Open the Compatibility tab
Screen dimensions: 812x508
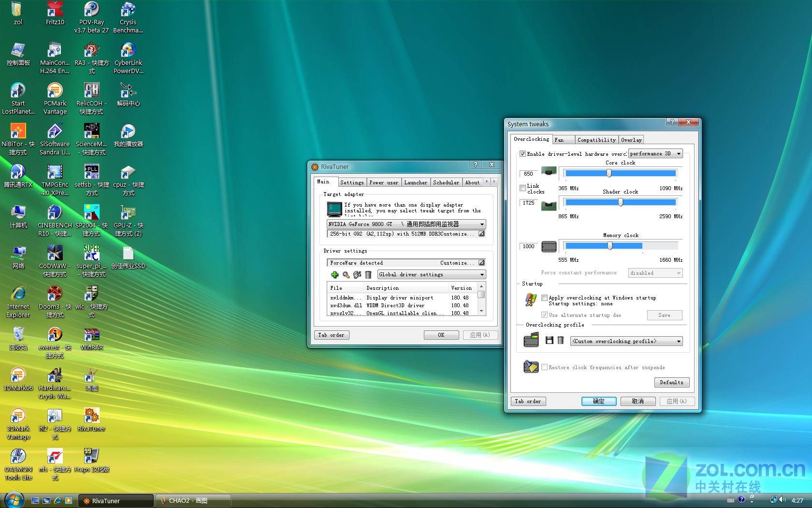click(x=596, y=140)
